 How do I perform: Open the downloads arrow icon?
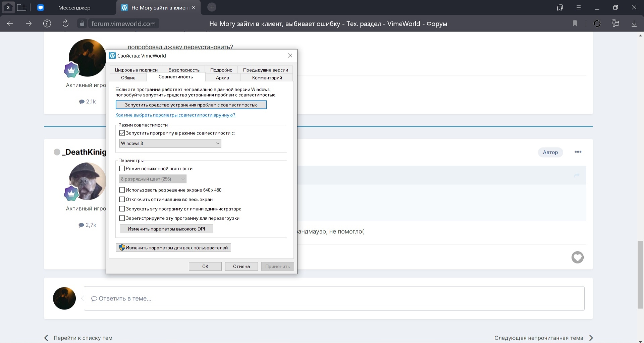click(634, 23)
